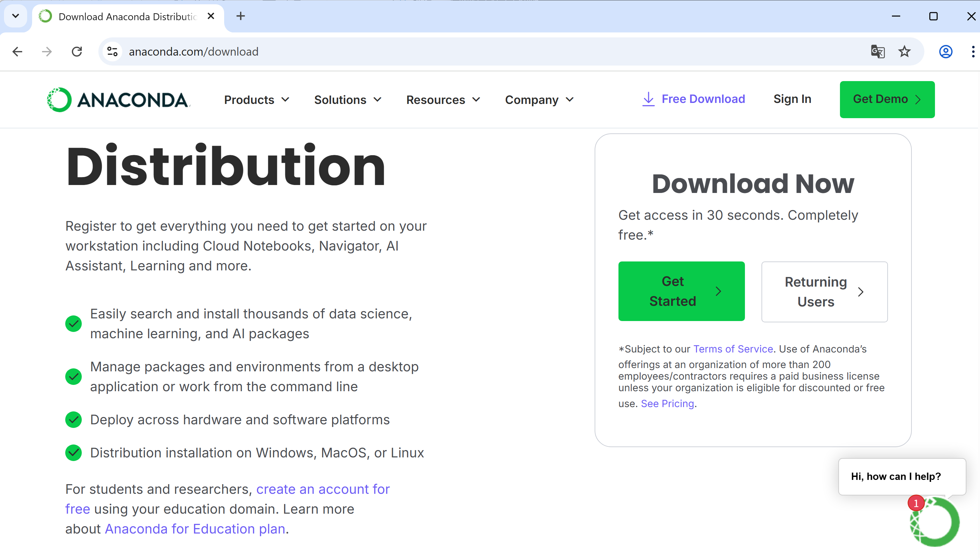This screenshot has width=980, height=558.
Task: View site information icon in address bar
Action: [112, 51]
